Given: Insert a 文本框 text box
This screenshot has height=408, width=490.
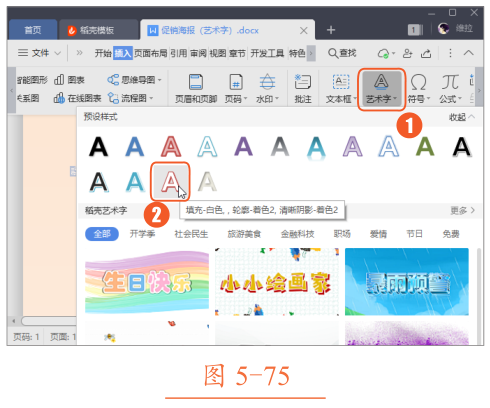Looking at the screenshot, I should pyautogui.click(x=341, y=89).
